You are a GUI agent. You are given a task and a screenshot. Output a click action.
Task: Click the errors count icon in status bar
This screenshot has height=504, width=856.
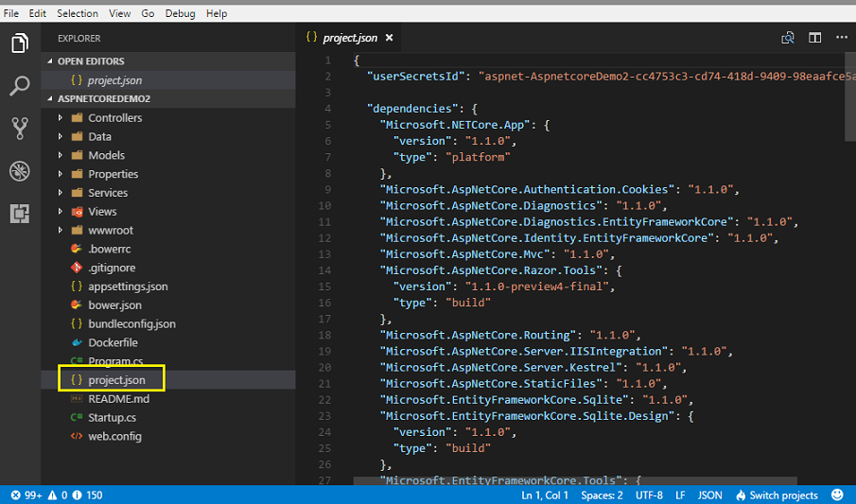pyautogui.click(x=16, y=495)
